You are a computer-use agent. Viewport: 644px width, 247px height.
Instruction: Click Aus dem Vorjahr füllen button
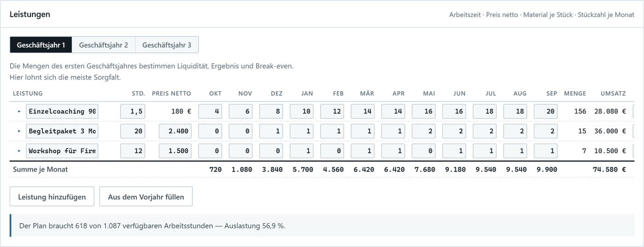click(146, 197)
